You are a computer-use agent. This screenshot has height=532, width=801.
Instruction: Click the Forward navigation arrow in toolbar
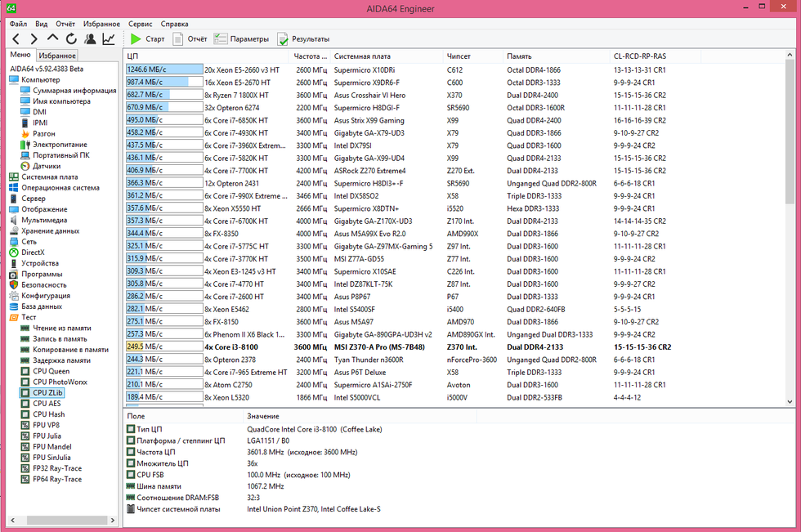pos(34,39)
